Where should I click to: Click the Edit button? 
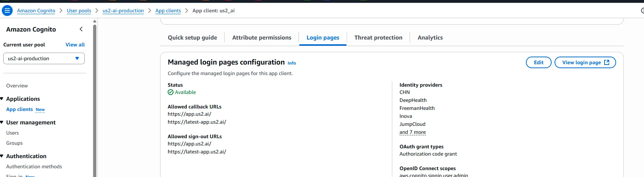point(539,62)
